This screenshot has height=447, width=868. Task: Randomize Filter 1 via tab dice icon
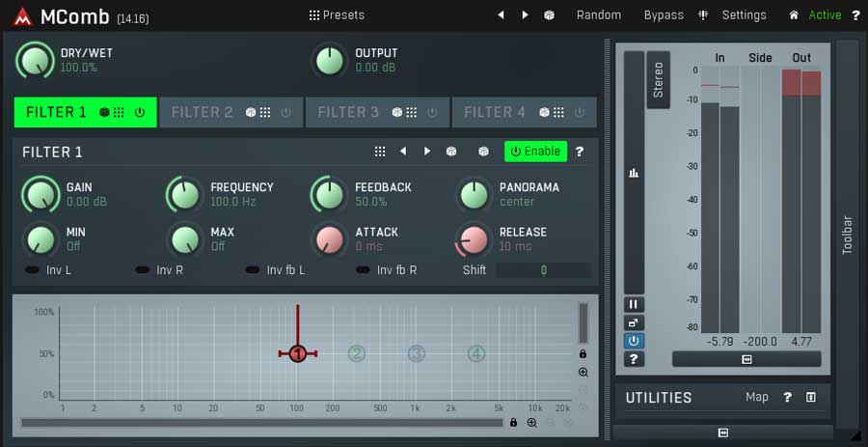104,112
